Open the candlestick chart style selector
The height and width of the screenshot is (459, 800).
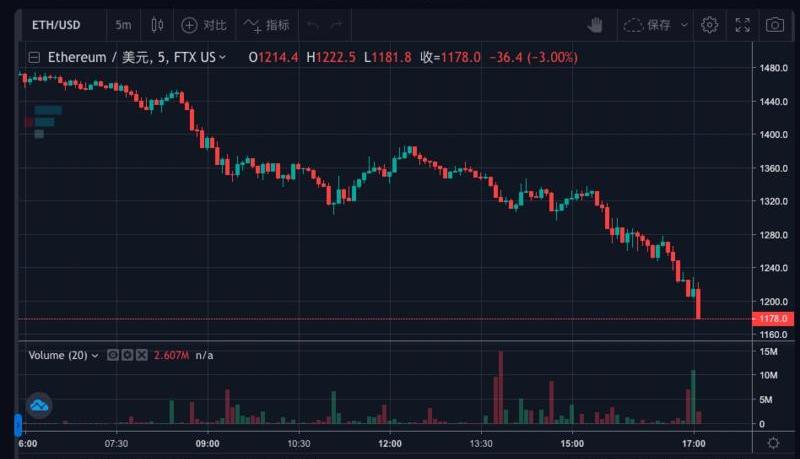pyautogui.click(x=156, y=24)
